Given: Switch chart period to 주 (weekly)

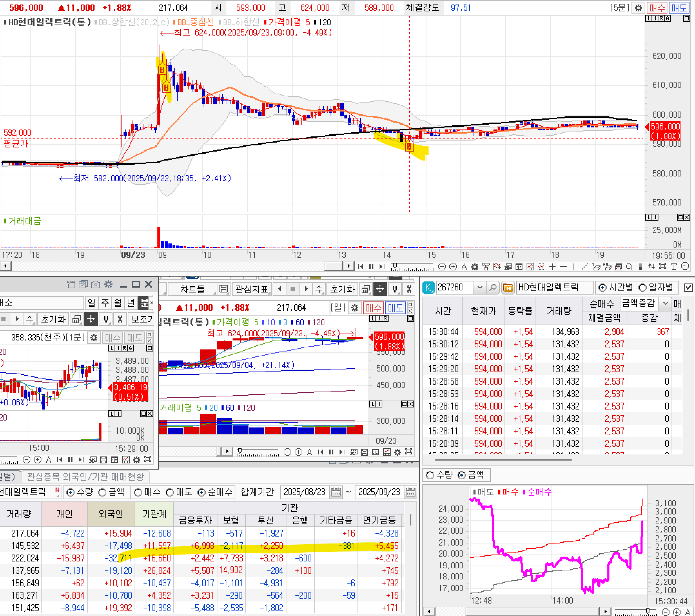Looking at the screenshot, I should click(x=105, y=303).
